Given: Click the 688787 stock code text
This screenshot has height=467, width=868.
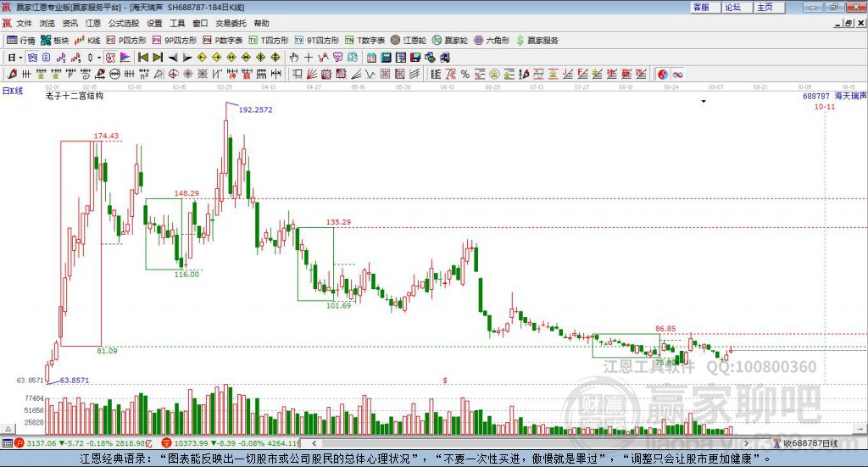Looking at the screenshot, I should (x=816, y=96).
